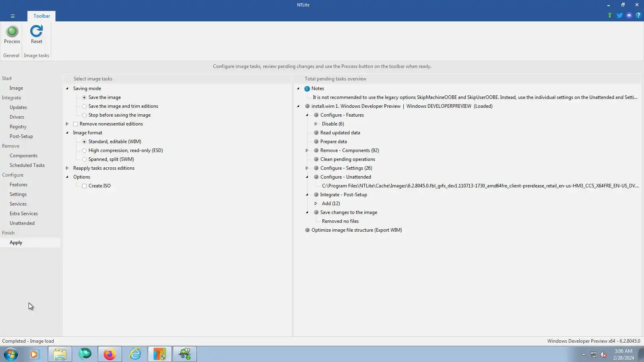Viewport: 644px width, 362px height.
Task: Click the network icon in system tray
Action: [x=594, y=354]
